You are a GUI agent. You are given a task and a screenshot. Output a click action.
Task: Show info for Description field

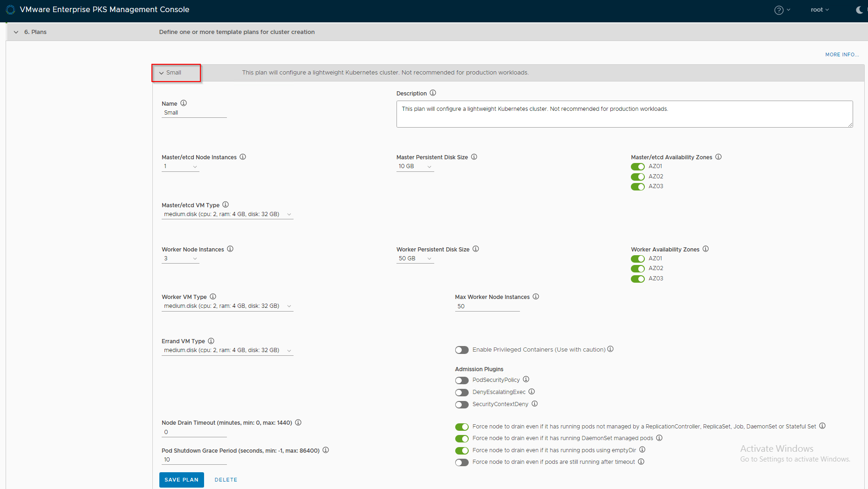[x=433, y=93]
